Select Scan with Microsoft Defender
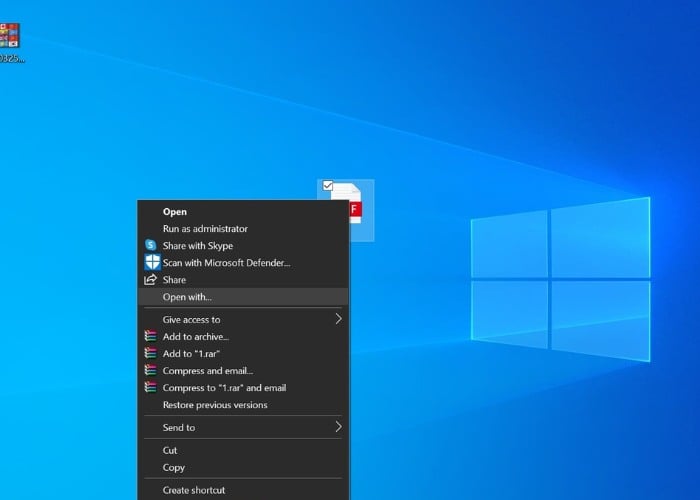This screenshot has width=700, height=500. click(243, 262)
